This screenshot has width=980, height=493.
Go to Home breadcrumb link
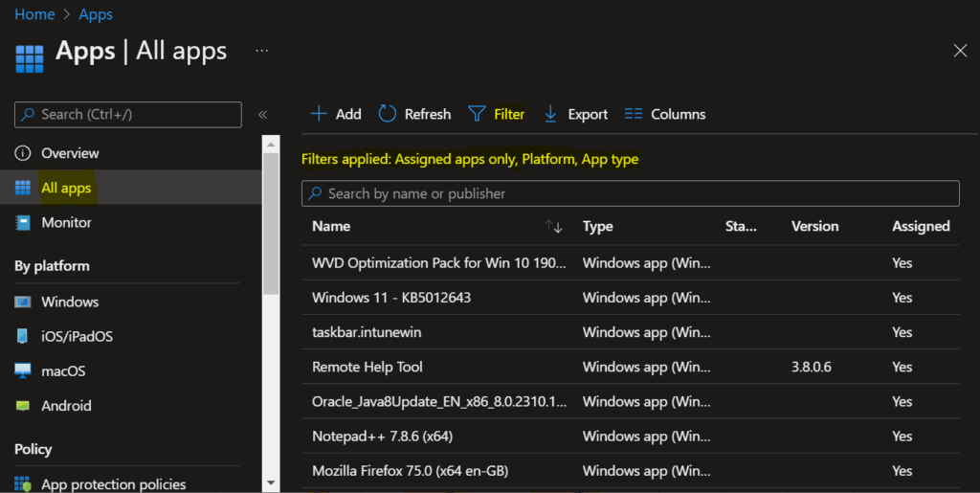point(34,14)
